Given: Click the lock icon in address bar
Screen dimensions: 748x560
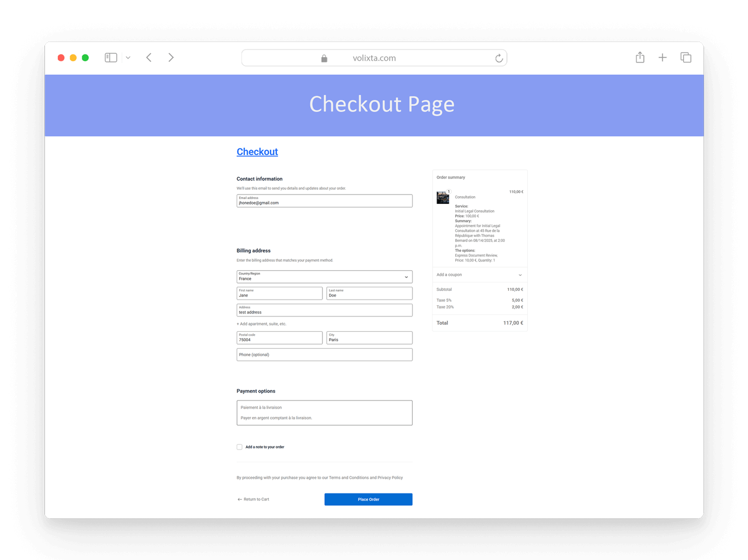Looking at the screenshot, I should tap(324, 58).
